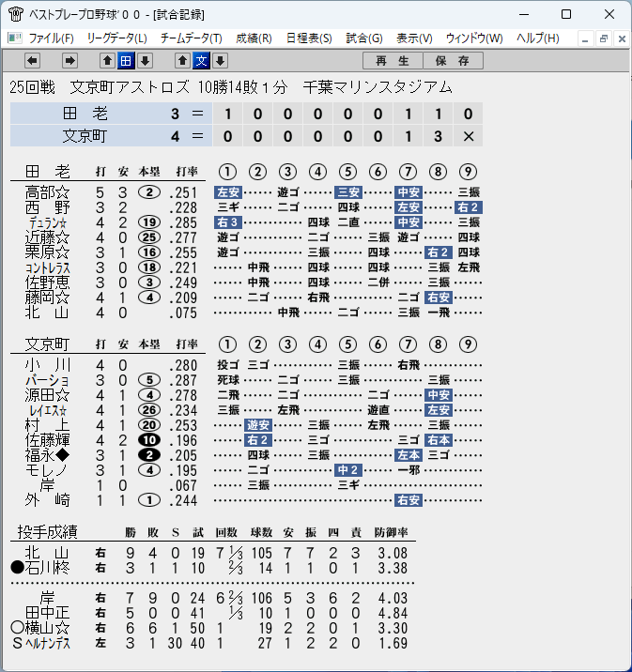Open the 日程表(S) menu
This screenshot has width=632, height=672.
point(309,38)
